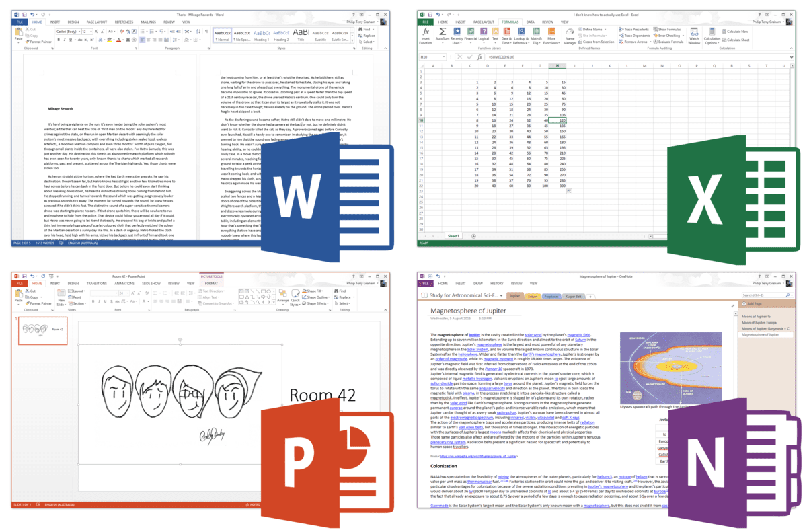Use Format Painter in PowerPoint
Image resolution: width=807 pixels, height=532 pixels.
[x=39, y=303]
